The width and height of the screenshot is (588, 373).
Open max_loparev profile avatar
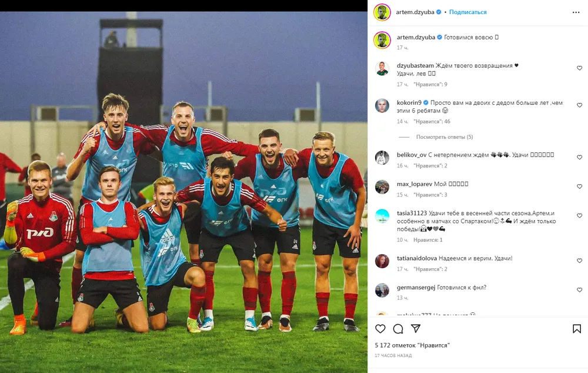click(382, 187)
